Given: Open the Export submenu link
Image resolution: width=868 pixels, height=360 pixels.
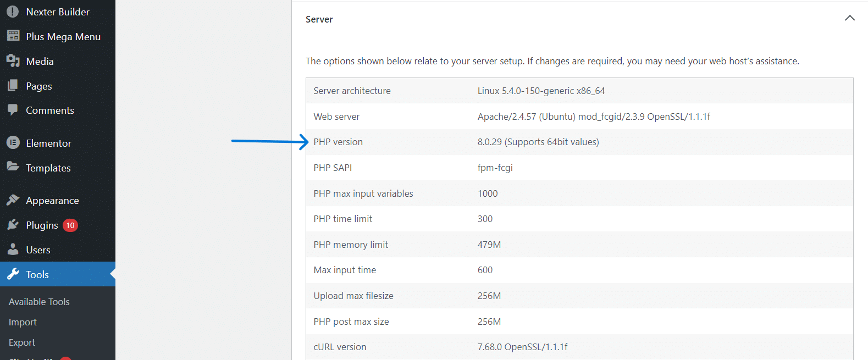Looking at the screenshot, I should [x=22, y=342].
